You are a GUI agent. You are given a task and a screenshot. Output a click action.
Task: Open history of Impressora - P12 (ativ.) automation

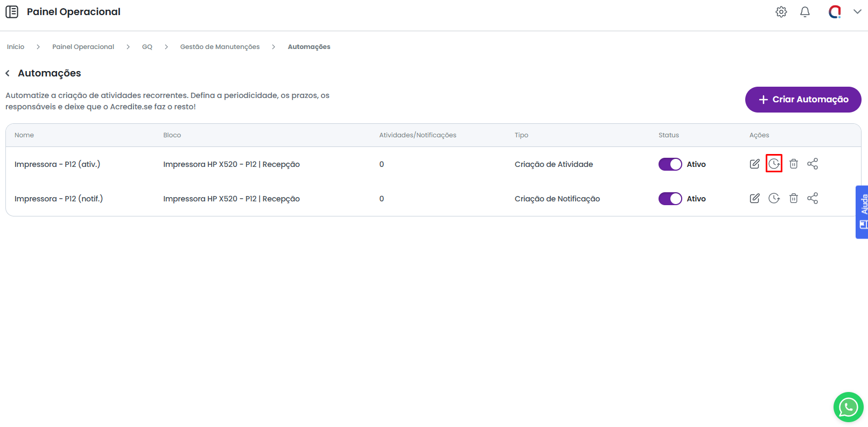click(774, 164)
